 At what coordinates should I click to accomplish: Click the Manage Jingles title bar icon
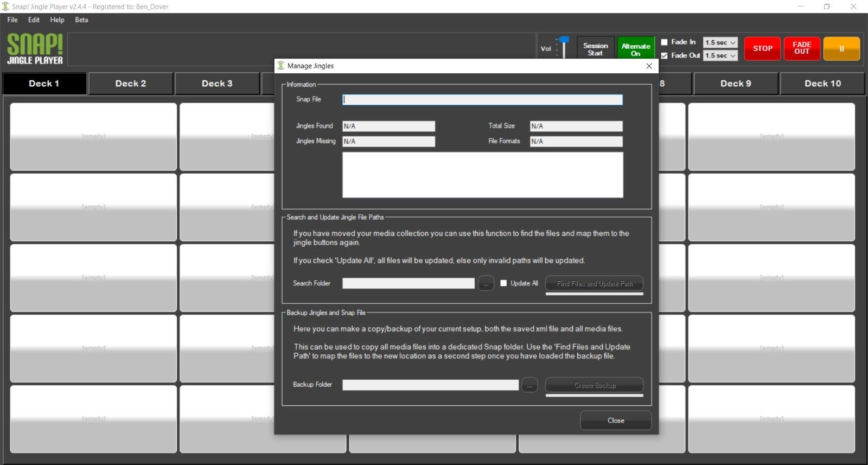pyautogui.click(x=281, y=66)
